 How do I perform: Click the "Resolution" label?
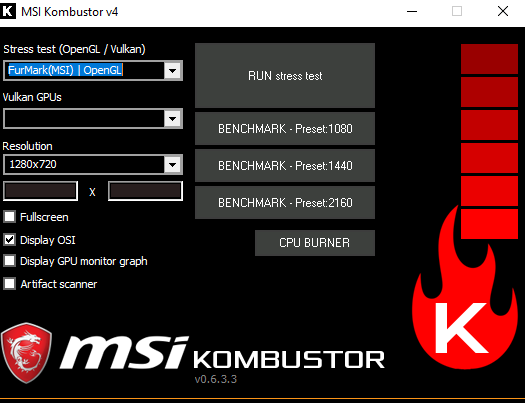point(27,146)
